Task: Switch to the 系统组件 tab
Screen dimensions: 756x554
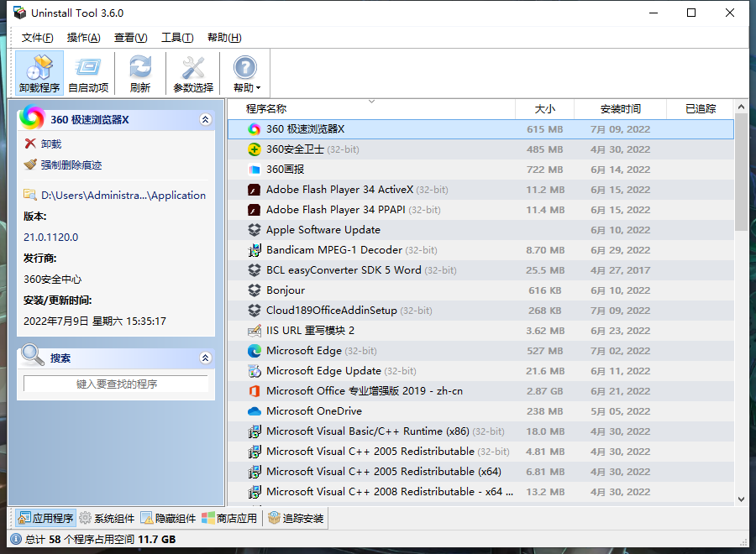Action: [106, 519]
